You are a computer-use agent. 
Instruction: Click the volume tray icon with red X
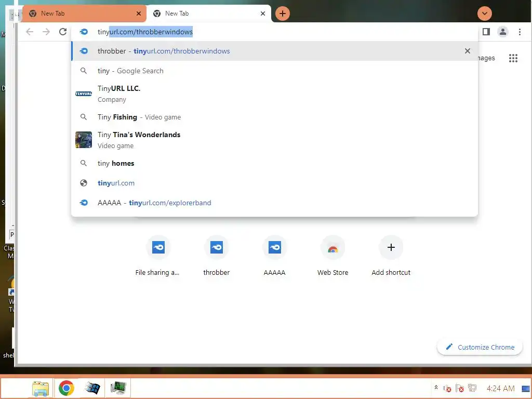[447, 388]
